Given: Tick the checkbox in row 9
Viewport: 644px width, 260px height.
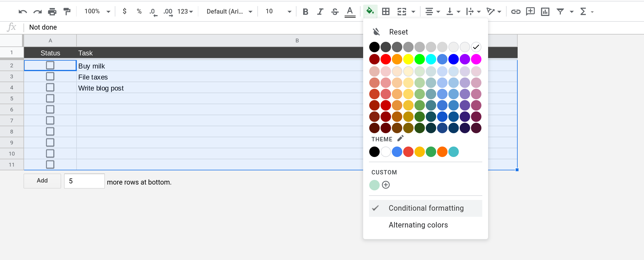Looking at the screenshot, I should pyautogui.click(x=50, y=142).
